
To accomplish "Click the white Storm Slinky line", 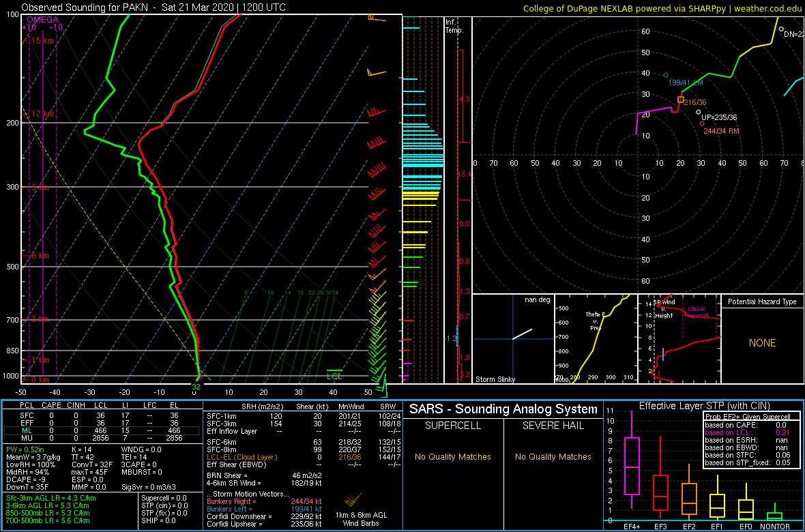I will tap(522, 334).
